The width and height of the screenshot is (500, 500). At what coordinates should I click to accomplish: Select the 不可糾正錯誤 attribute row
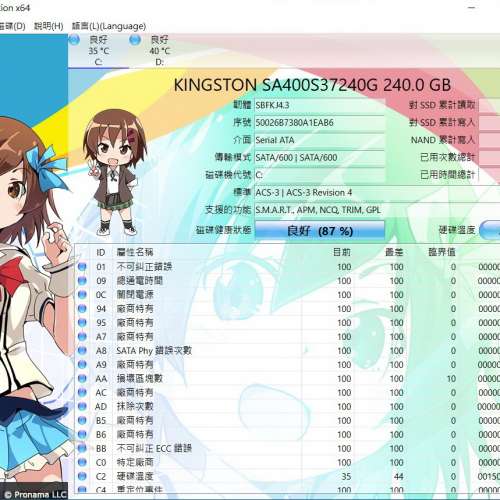[287, 267]
